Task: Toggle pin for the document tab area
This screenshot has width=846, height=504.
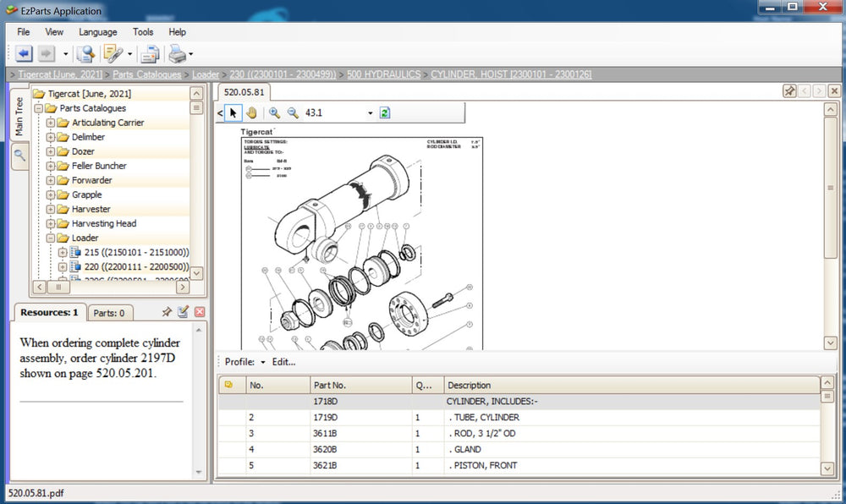Action: tap(789, 91)
